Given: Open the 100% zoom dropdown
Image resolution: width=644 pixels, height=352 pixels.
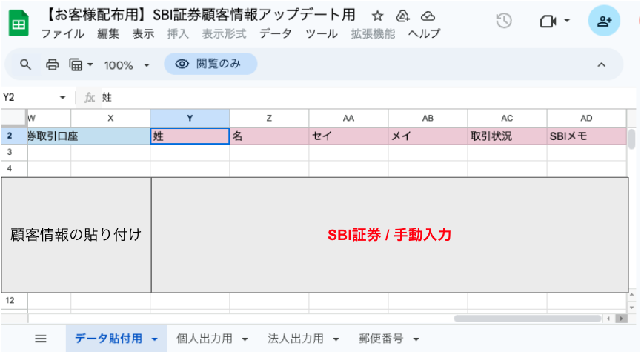Looking at the screenshot, I should point(127,65).
